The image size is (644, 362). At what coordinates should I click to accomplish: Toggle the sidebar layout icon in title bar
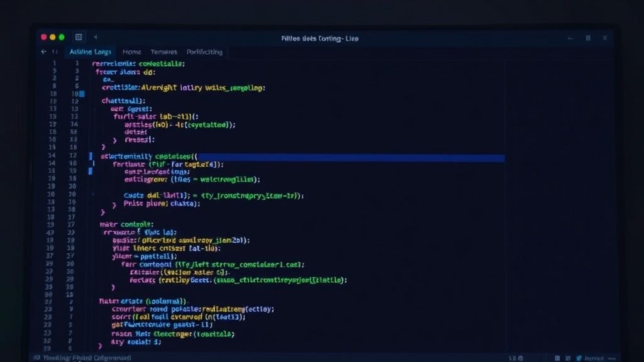79,37
